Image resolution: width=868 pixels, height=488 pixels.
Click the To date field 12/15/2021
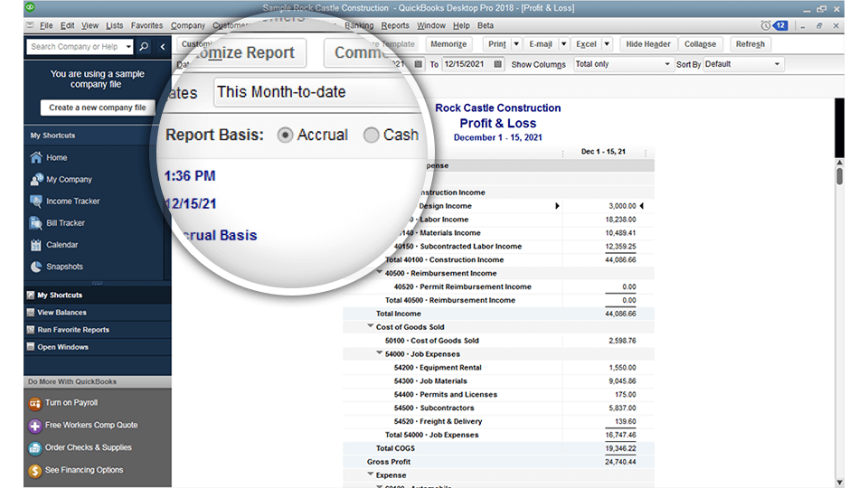click(467, 64)
